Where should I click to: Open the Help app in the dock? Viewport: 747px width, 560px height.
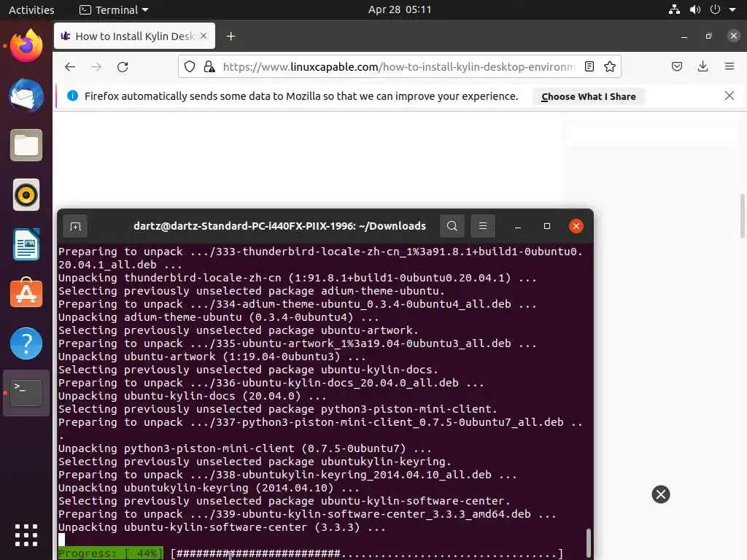tap(26, 343)
